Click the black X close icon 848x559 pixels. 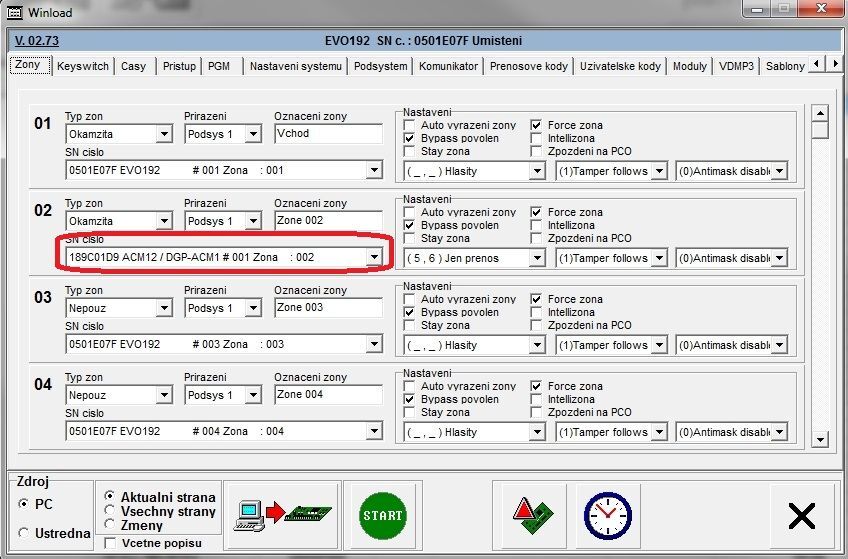point(802,515)
